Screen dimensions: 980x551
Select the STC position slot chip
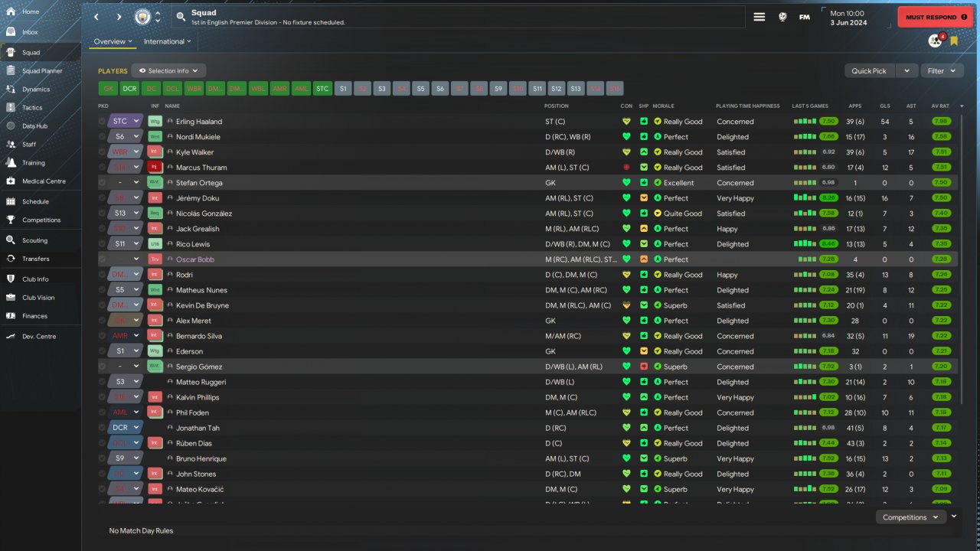pyautogui.click(x=322, y=89)
